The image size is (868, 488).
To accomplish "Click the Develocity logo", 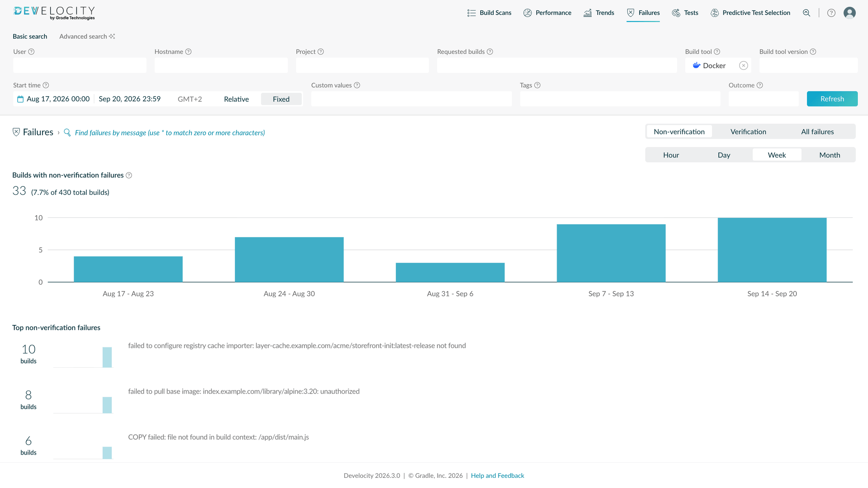I will [54, 13].
